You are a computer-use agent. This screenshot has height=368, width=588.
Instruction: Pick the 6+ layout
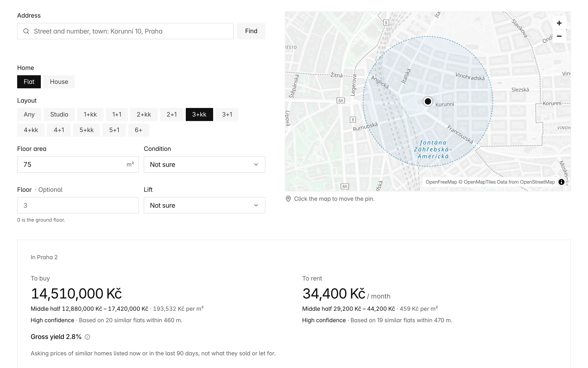[x=138, y=130]
